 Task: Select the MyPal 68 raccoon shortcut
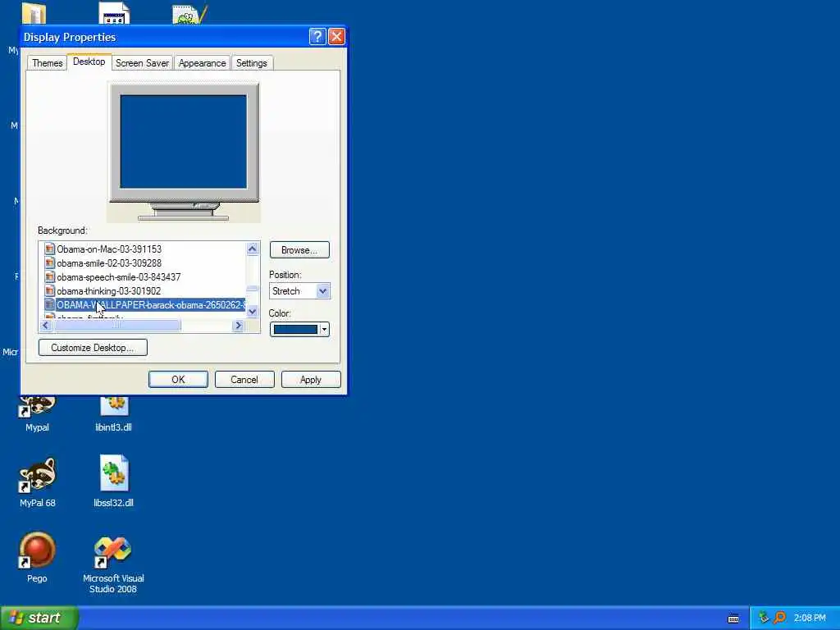tap(37, 475)
